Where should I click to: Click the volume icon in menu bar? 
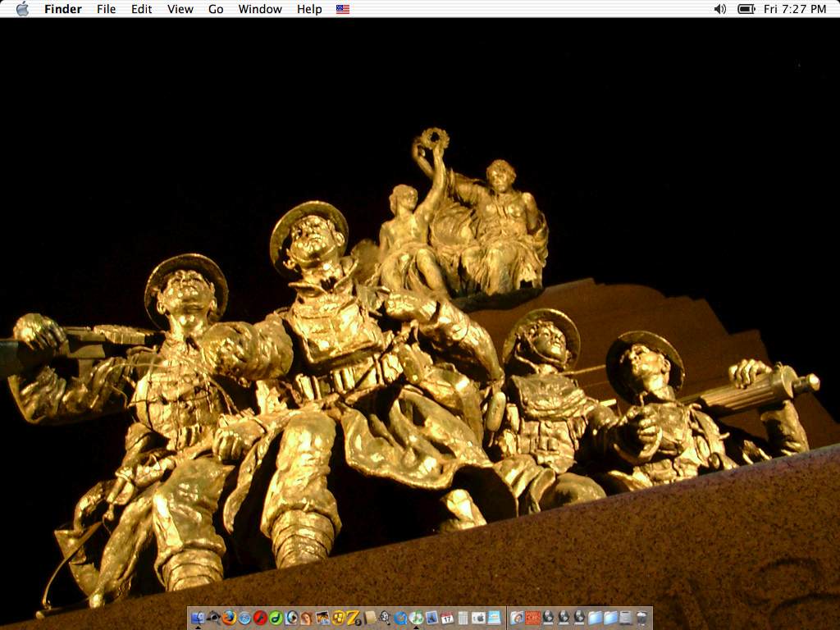pyautogui.click(x=719, y=9)
